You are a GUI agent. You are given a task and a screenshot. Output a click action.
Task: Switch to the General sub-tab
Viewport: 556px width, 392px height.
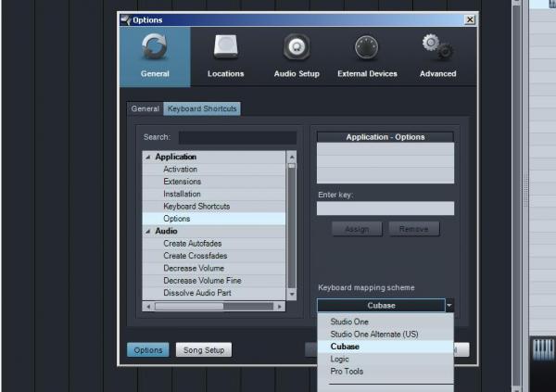click(145, 108)
